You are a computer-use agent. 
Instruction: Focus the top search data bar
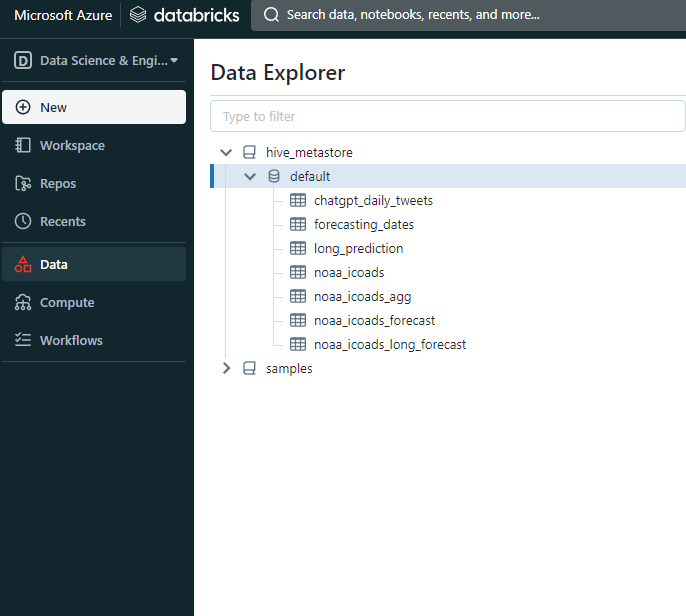pos(470,15)
